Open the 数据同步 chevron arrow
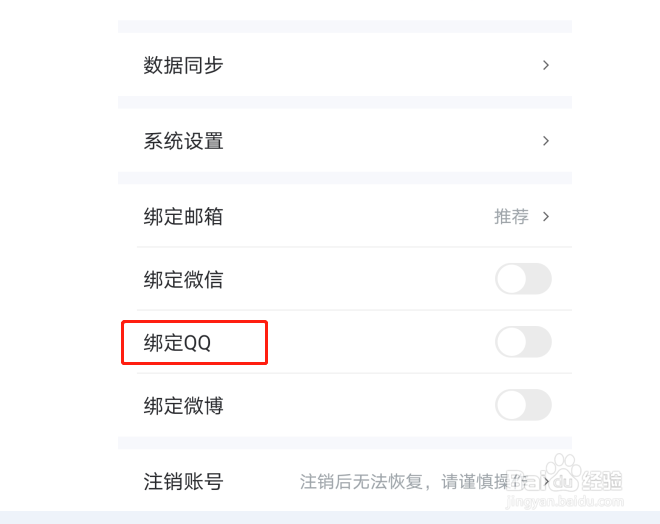Image resolution: width=660 pixels, height=524 pixels. coord(546,65)
